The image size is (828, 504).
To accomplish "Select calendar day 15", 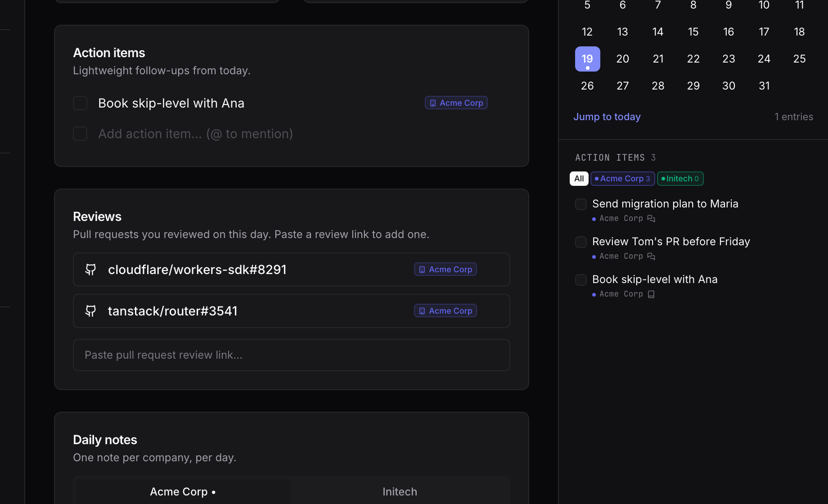I will [693, 32].
